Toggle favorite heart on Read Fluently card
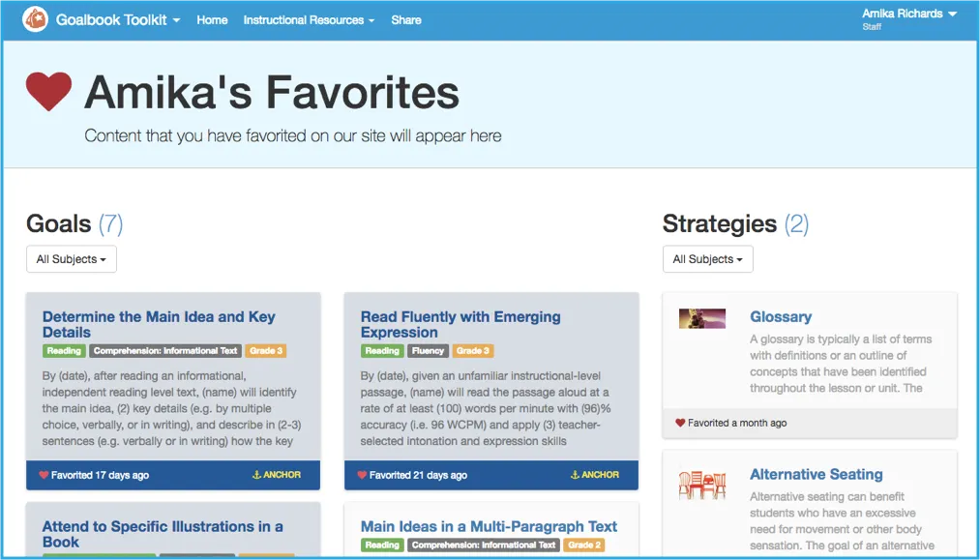The height and width of the screenshot is (560, 980). 362,475
